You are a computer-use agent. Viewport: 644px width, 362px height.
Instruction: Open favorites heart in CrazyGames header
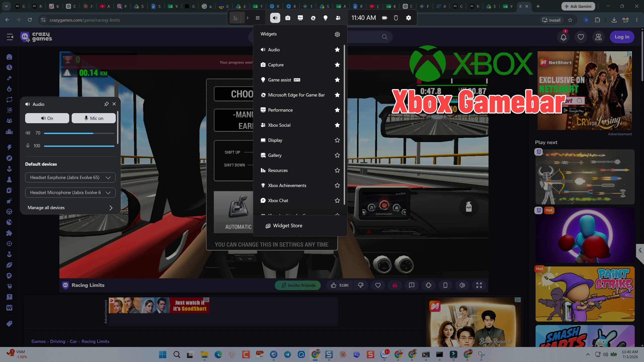581,37
